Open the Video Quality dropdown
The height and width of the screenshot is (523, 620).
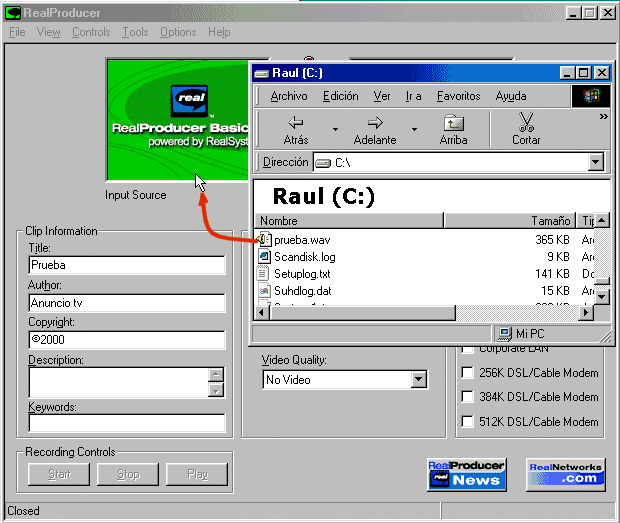[x=418, y=380]
